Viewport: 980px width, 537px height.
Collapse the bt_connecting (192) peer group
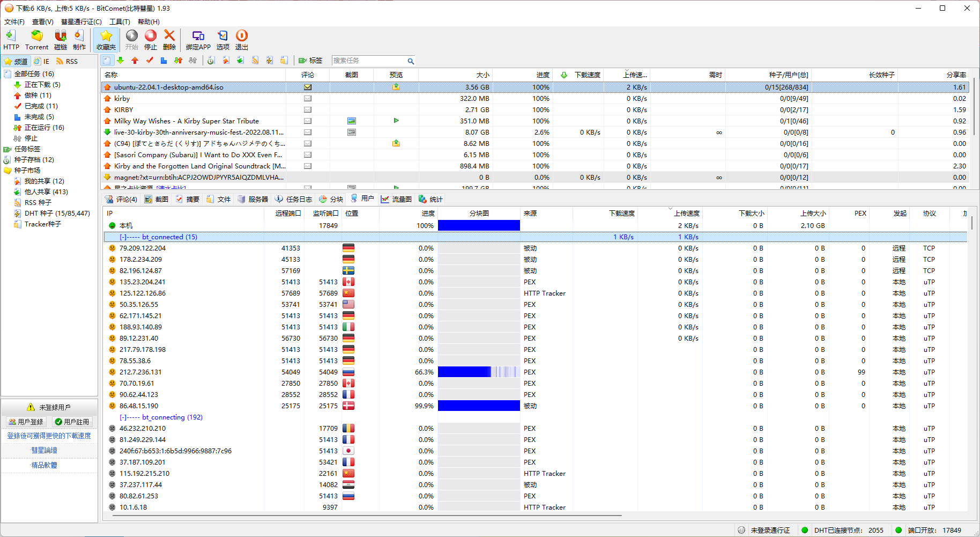click(x=123, y=417)
